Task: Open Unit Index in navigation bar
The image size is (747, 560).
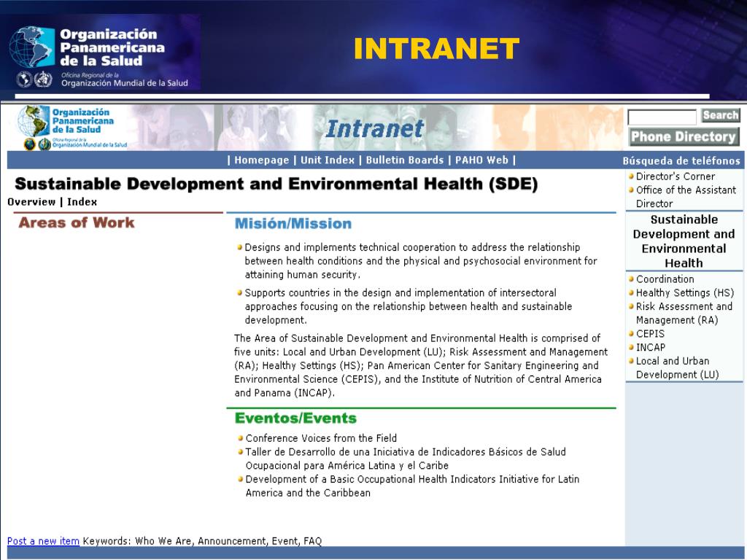Action: [328, 160]
